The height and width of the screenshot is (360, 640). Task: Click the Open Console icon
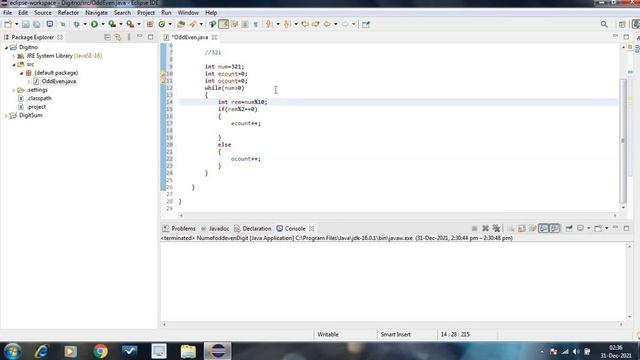[x=598, y=229]
